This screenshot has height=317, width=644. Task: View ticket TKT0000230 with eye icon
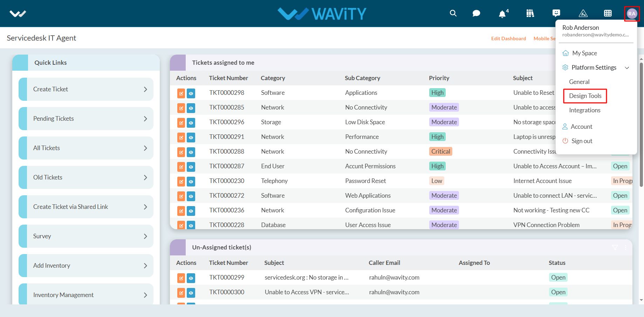pos(191,182)
